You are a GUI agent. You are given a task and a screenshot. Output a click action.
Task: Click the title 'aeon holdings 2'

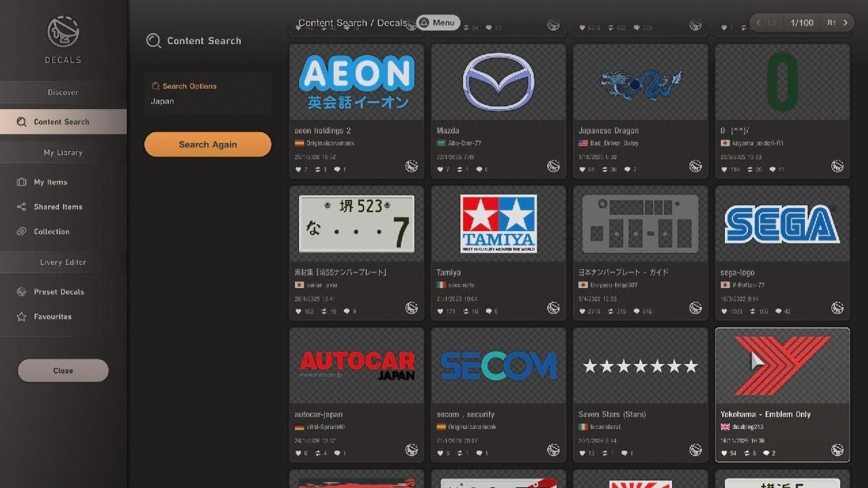(323, 131)
